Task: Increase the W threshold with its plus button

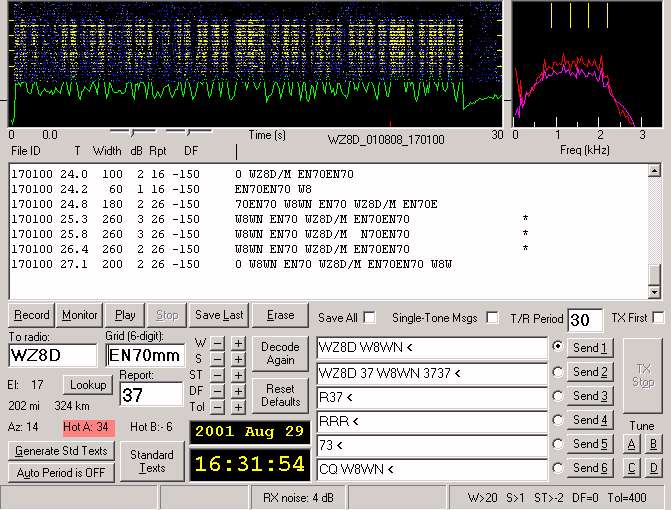Action: pos(238,343)
